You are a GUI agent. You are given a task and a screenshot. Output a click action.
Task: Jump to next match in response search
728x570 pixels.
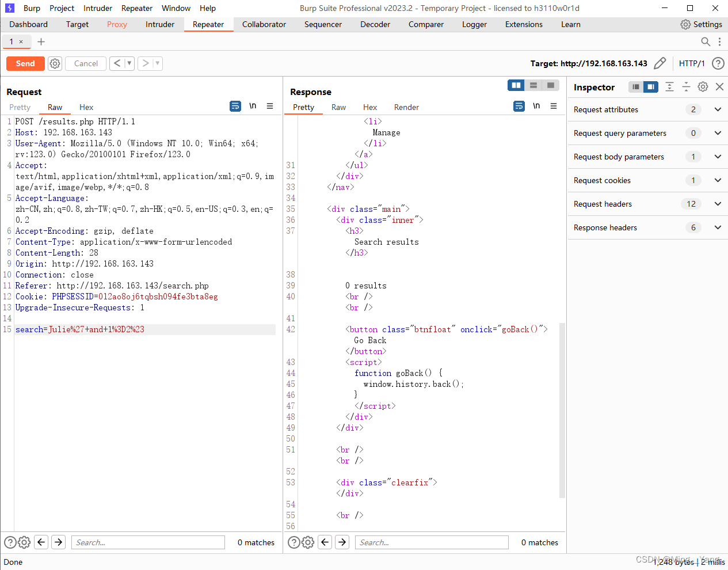point(342,542)
